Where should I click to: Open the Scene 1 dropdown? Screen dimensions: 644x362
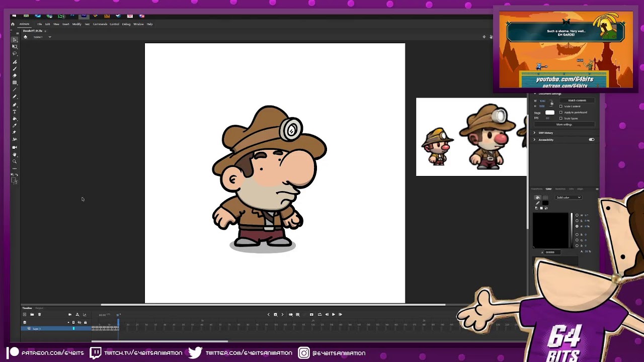click(x=50, y=37)
